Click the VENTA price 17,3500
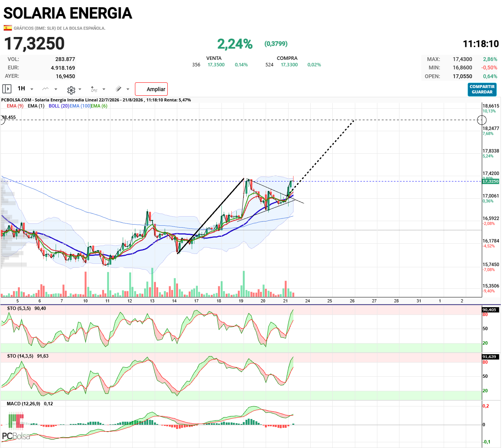502x448 pixels. coord(216,65)
